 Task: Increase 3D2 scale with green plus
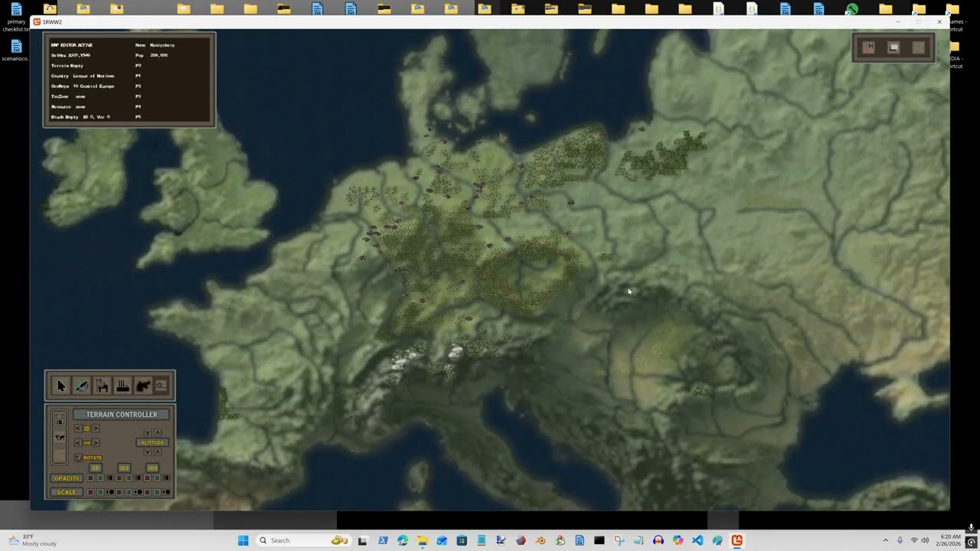click(157, 492)
